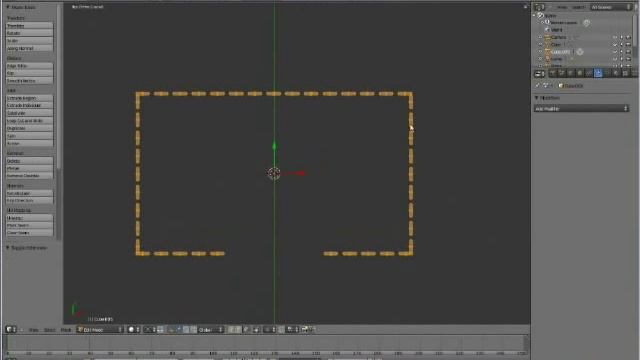The height and width of the screenshot is (360, 640).
Task: Expand the Cube.001 outliner node
Action: (541, 52)
